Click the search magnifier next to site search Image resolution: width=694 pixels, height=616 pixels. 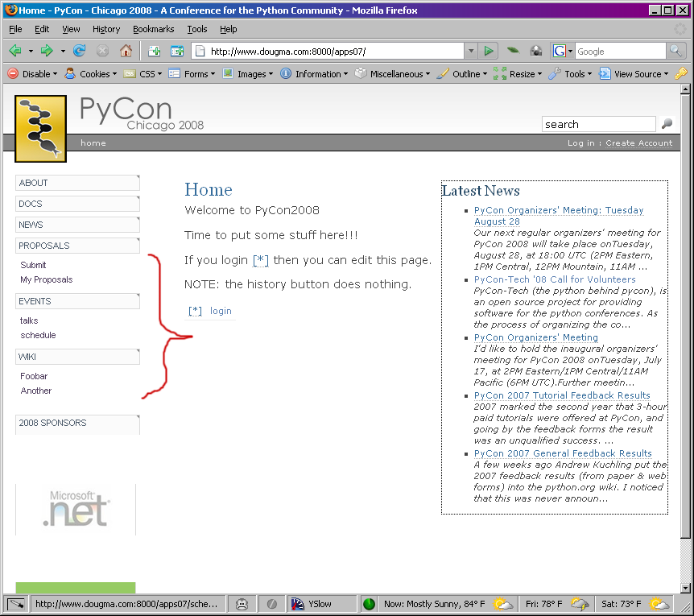(x=667, y=124)
